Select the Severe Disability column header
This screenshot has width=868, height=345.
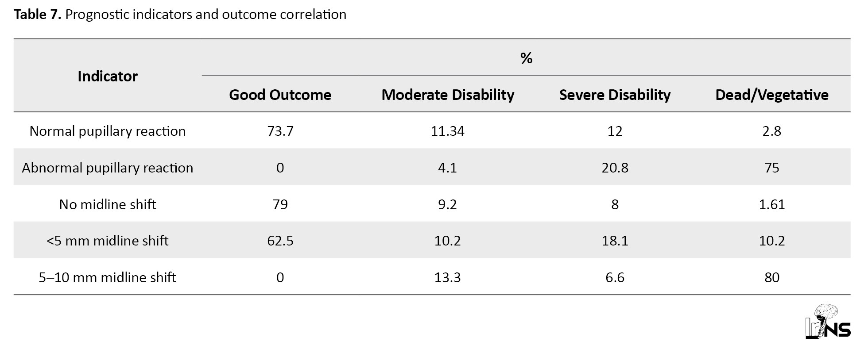[615, 95]
